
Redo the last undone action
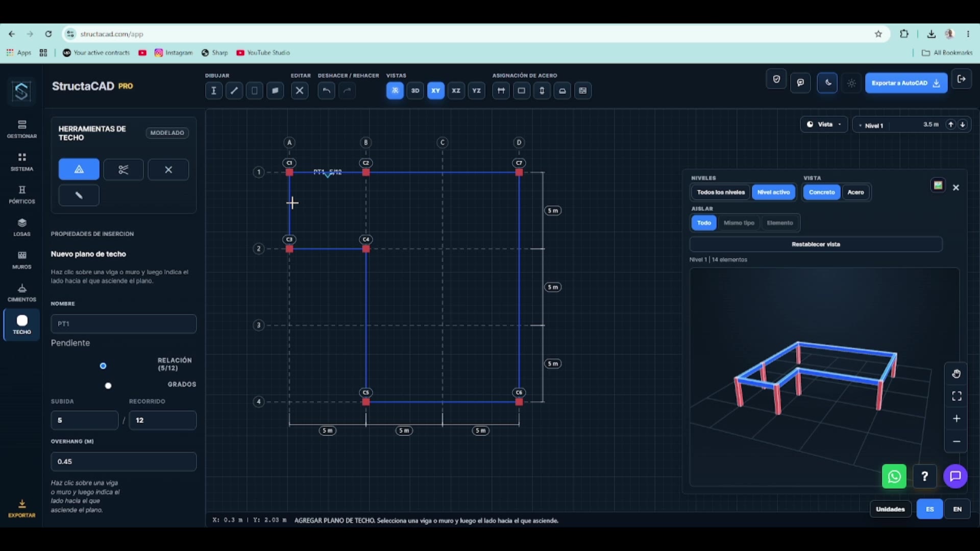click(347, 91)
